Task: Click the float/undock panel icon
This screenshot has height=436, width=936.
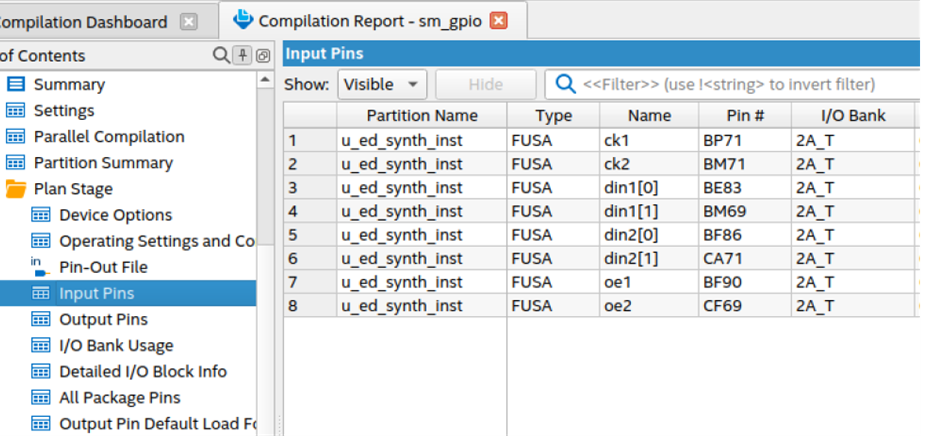Action: tap(263, 56)
